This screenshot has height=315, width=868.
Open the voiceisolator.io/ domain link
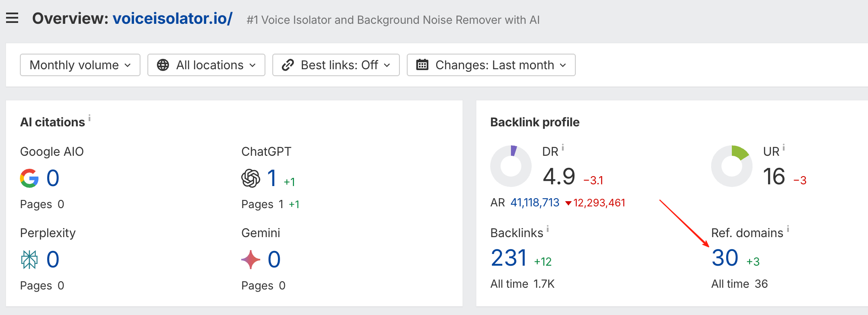click(172, 19)
